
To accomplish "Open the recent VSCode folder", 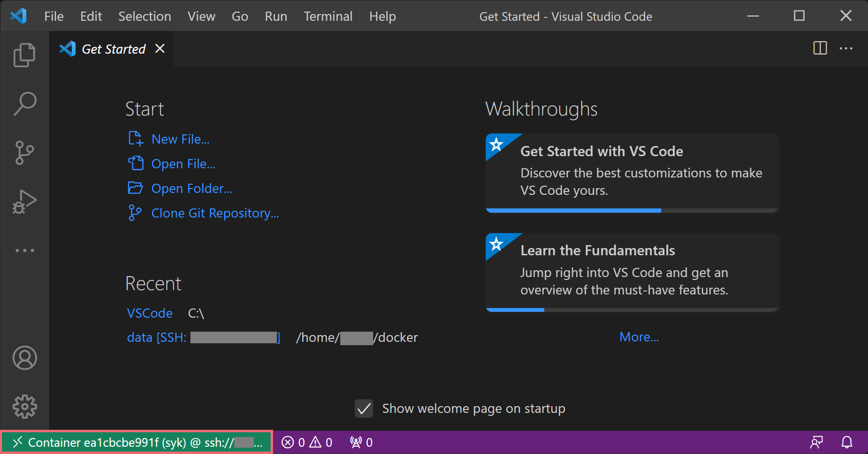I will click(x=150, y=313).
